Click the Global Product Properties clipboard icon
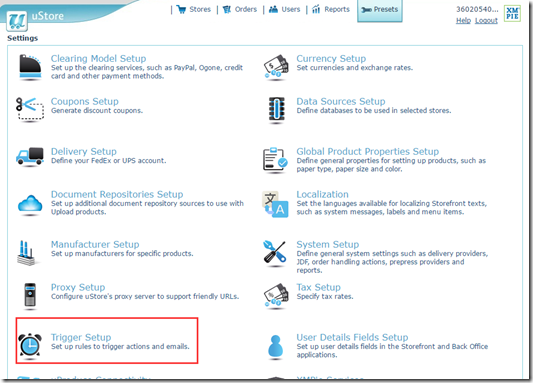The image size is (533, 383). click(x=275, y=160)
